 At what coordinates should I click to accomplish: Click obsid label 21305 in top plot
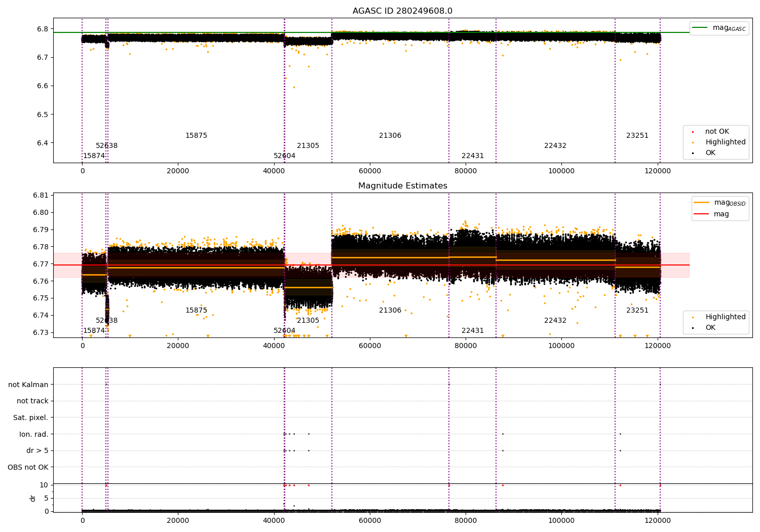coord(308,146)
